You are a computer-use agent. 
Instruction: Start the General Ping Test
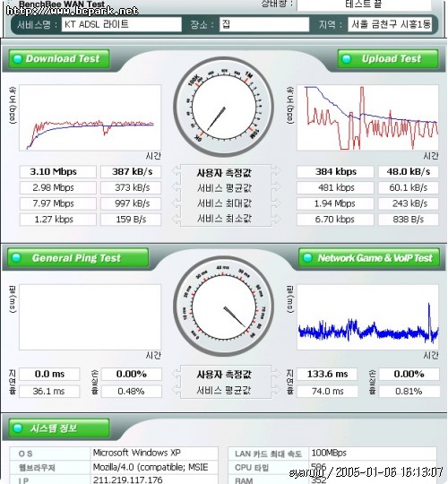click(x=78, y=258)
